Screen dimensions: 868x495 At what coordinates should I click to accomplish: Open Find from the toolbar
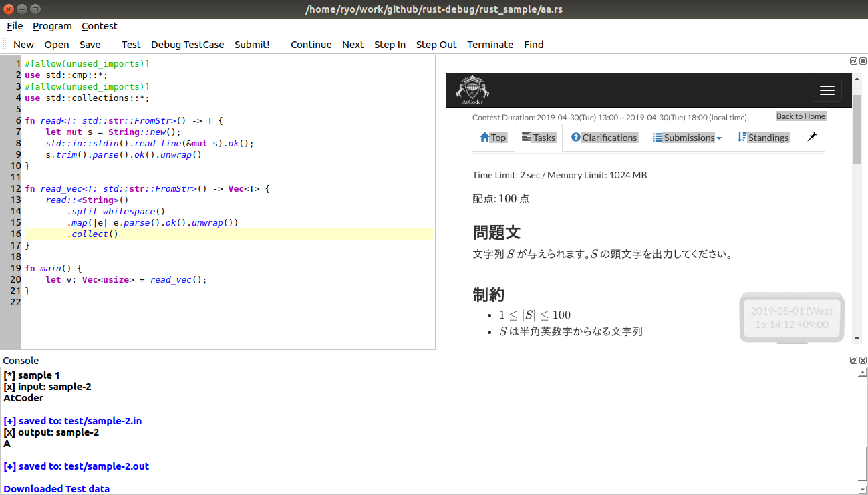(x=534, y=45)
